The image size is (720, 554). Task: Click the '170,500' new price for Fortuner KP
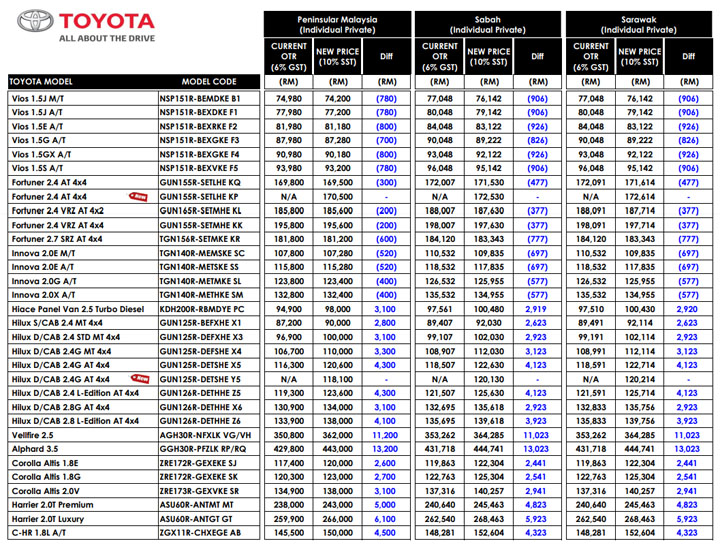pos(338,197)
